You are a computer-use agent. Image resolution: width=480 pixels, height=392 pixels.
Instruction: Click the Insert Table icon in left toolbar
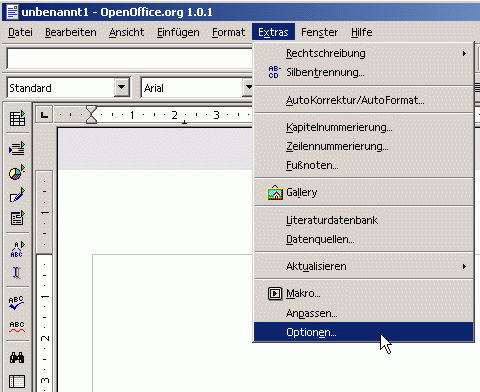[17, 118]
